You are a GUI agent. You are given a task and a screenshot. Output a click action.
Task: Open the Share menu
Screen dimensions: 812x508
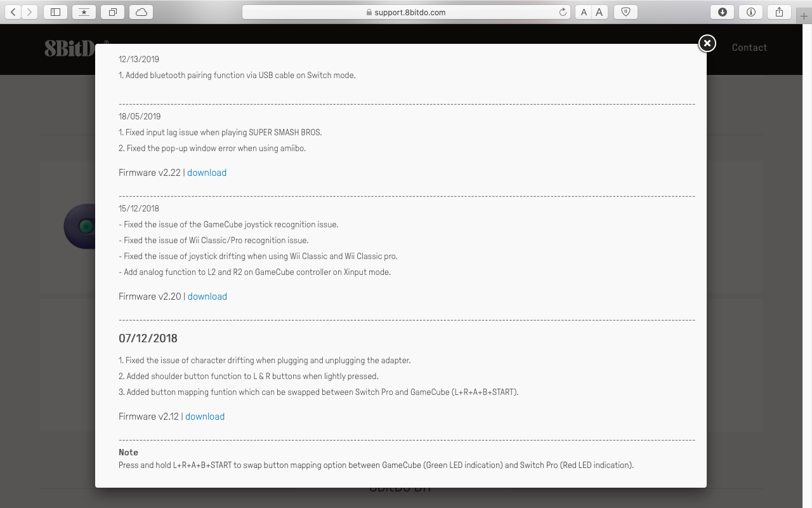pos(779,11)
